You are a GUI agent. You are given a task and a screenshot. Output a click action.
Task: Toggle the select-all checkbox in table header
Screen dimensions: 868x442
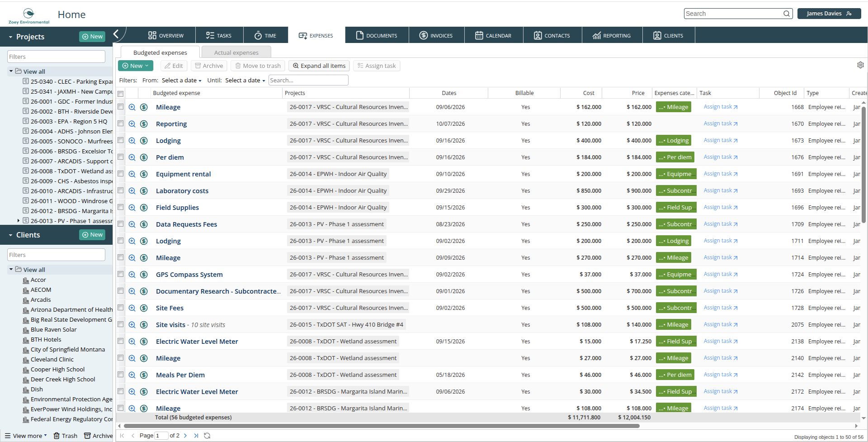[x=121, y=94]
